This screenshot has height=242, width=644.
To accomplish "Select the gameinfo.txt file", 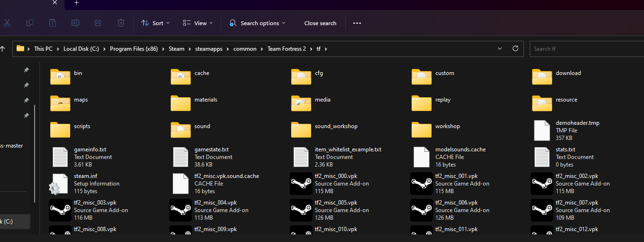I will click(x=81, y=157).
